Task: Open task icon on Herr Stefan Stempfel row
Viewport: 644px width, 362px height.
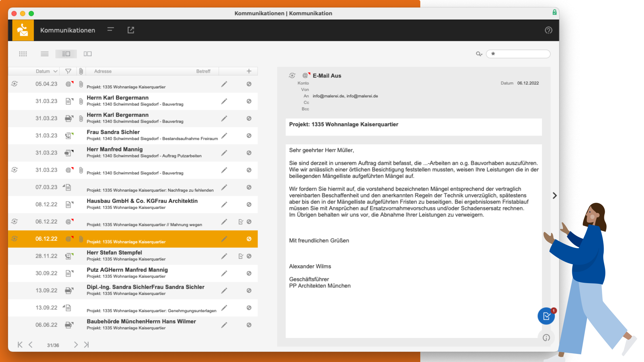Action: click(x=241, y=256)
